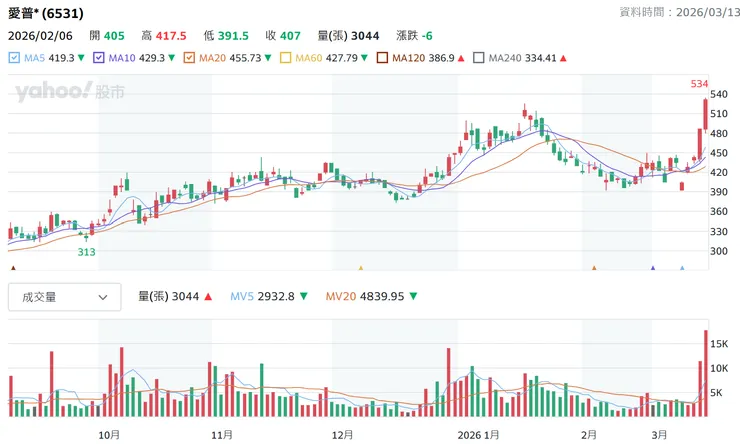The width and height of the screenshot is (740, 444).
Task: Click the green 313 low price label
Action: click(x=89, y=252)
